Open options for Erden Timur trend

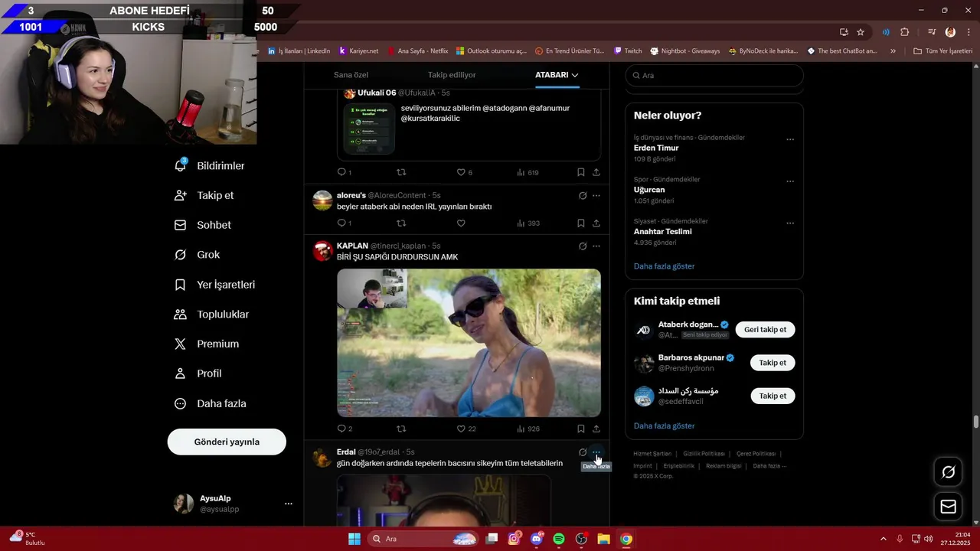(790, 139)
